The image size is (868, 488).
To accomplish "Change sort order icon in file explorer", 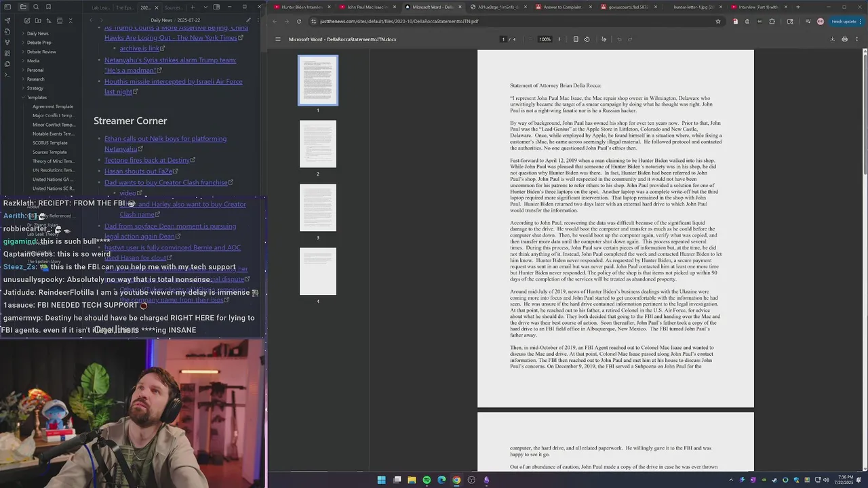I will (x=47, y=20).
